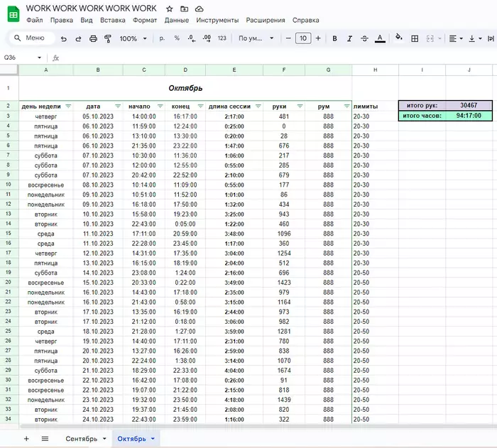Format cells as percent
The image size is (497, 448).
click(x=177, y=38)
